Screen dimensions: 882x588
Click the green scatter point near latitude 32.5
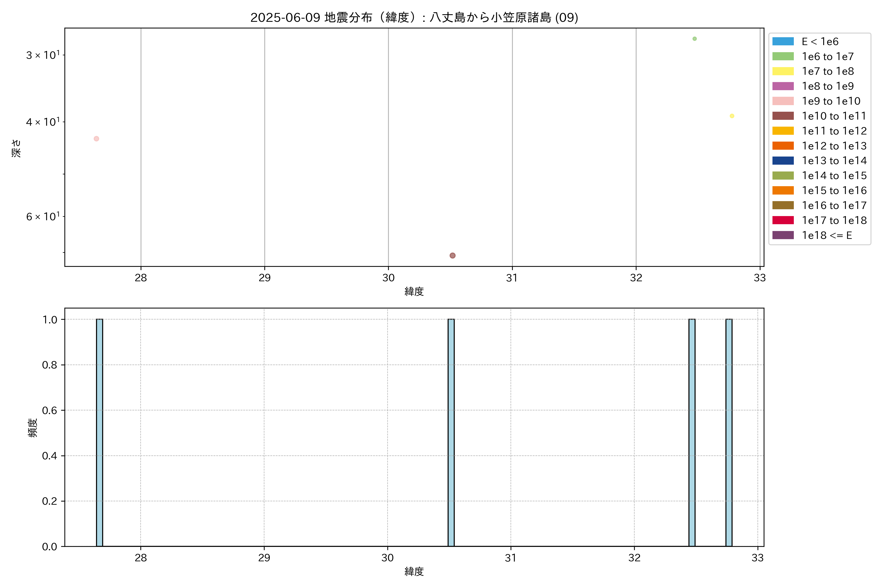(x=695, y=39)
